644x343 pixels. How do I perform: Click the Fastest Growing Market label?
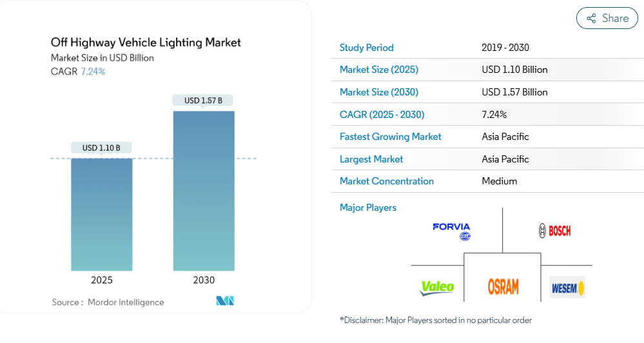click(390, 137)
